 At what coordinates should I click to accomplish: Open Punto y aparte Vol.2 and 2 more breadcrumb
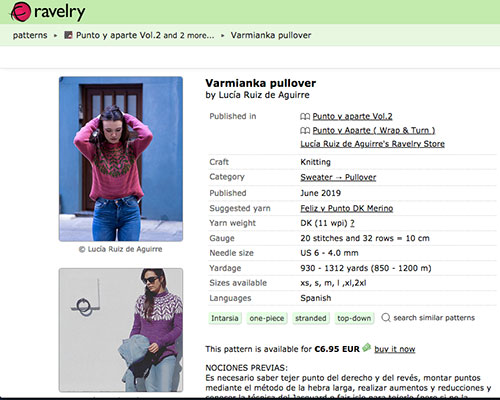coord(145,35)
